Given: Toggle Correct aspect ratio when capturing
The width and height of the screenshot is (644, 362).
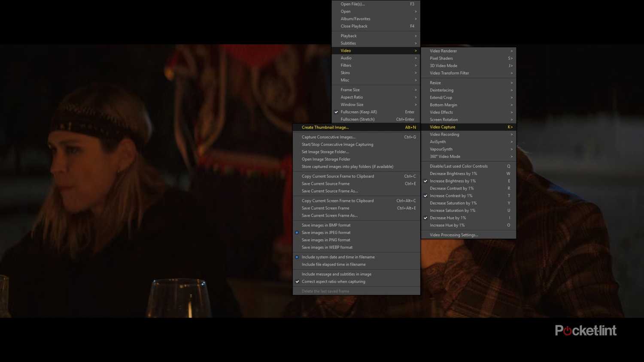Looking at the screenshot, I should coord(333,282).
